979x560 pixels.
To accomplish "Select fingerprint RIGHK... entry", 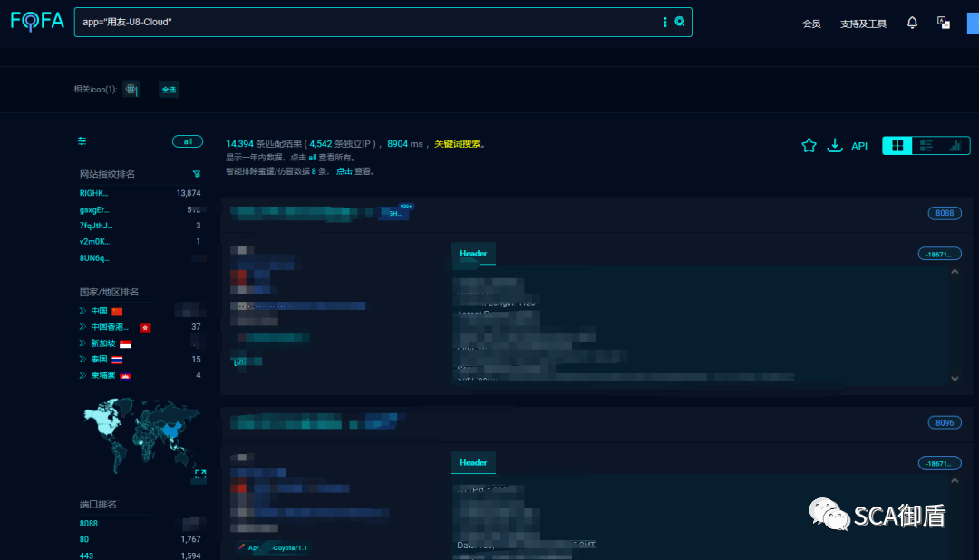I will 93,193.
